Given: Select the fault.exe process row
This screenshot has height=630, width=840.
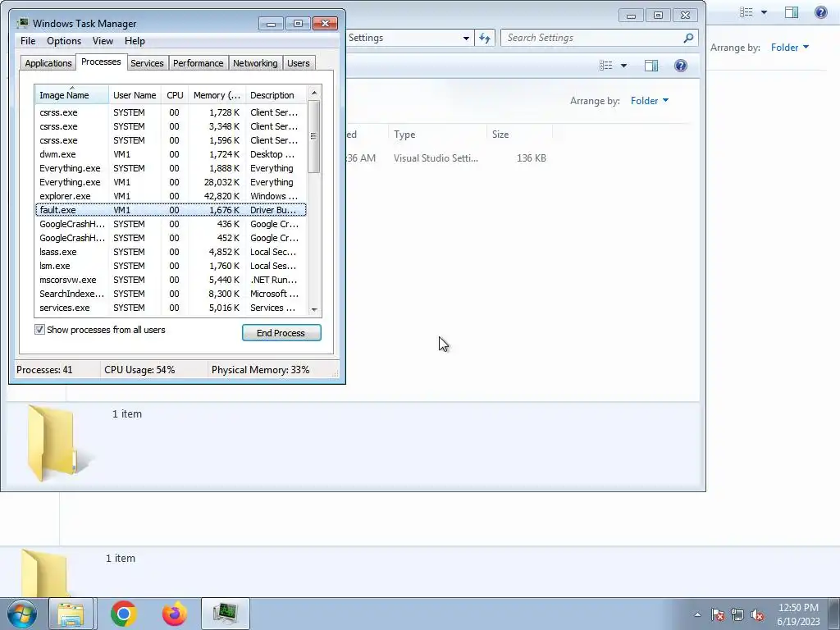Looking at the screenshot, I should [171, 210].
